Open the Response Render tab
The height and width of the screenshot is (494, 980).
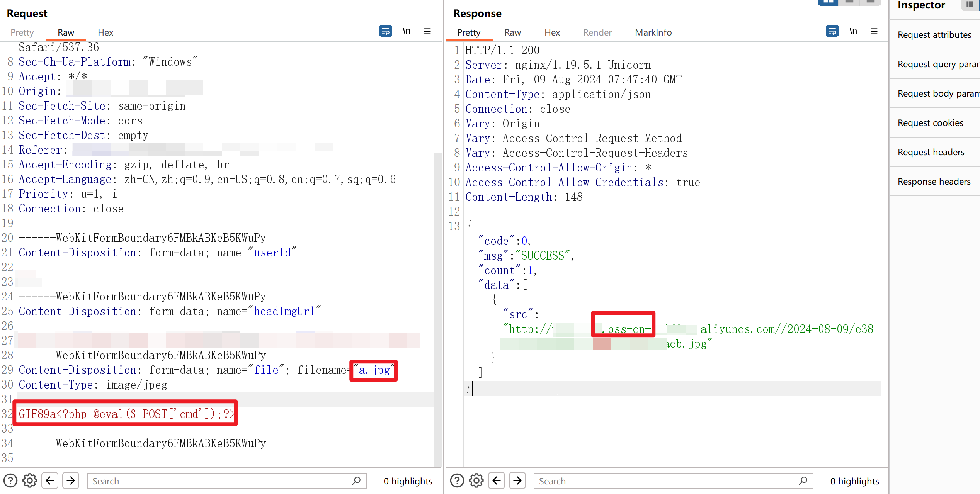(597, 32)
